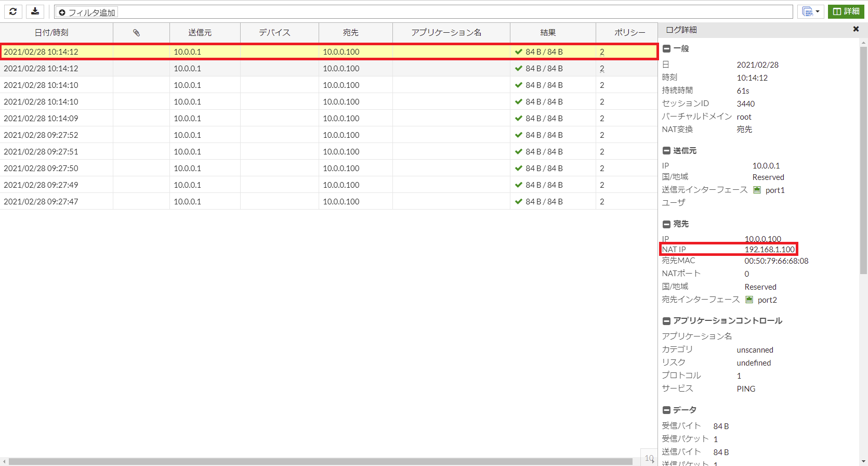Click the フィルタ追加 plus icon
Viewport: 868px width, 466px height.
pyautogui.click(x=62, y=12)
